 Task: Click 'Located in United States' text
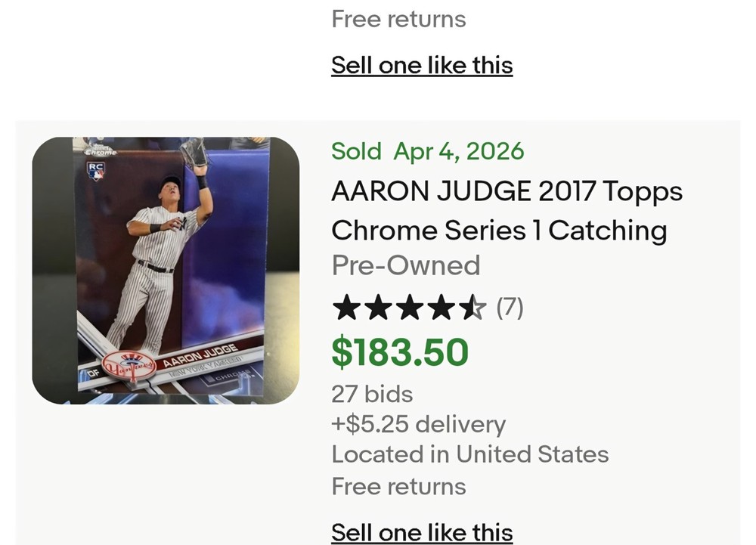pyautogui.click(x=469, y=454)
